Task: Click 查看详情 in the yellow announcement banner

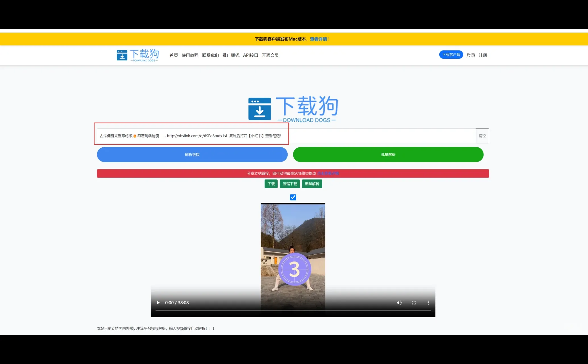Action: point(318,39)
